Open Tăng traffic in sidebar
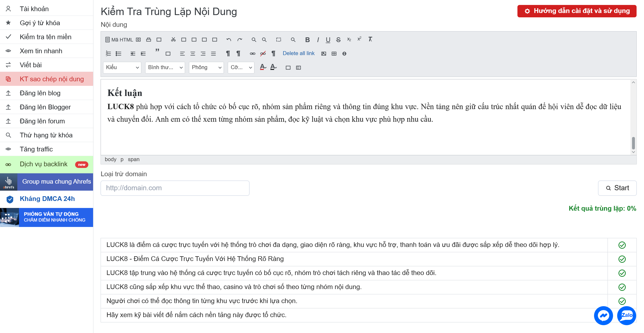Screen dimensions: 644x333 click(46, 149)
